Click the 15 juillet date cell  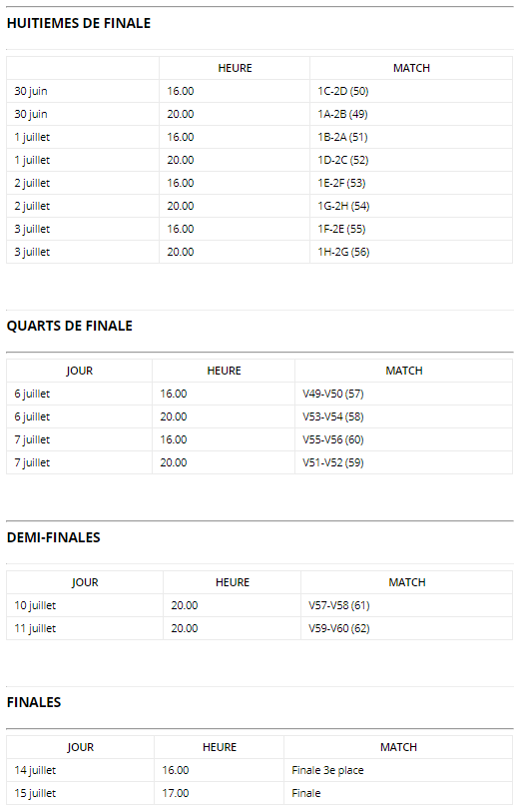[80, 793]
